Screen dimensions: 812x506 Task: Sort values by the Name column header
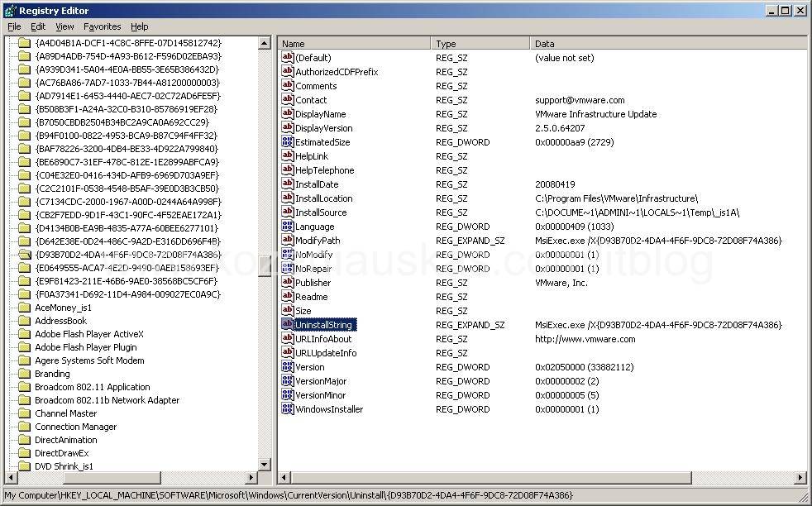pyautogui.click(x=354, y=44)
